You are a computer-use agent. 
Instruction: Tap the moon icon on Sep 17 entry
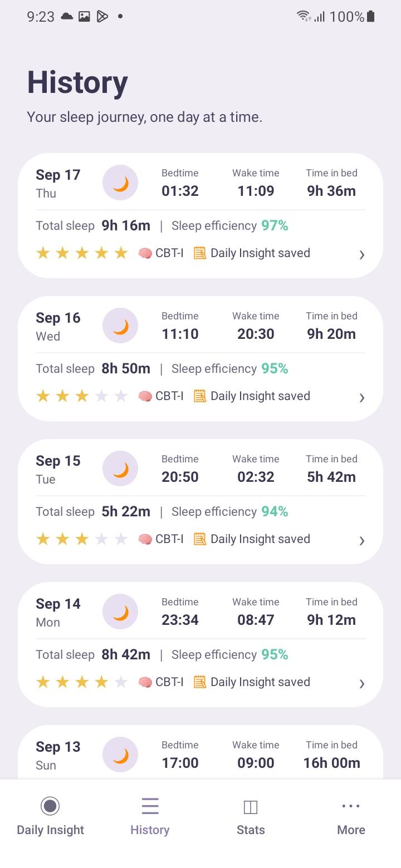(x=120, y=183)
